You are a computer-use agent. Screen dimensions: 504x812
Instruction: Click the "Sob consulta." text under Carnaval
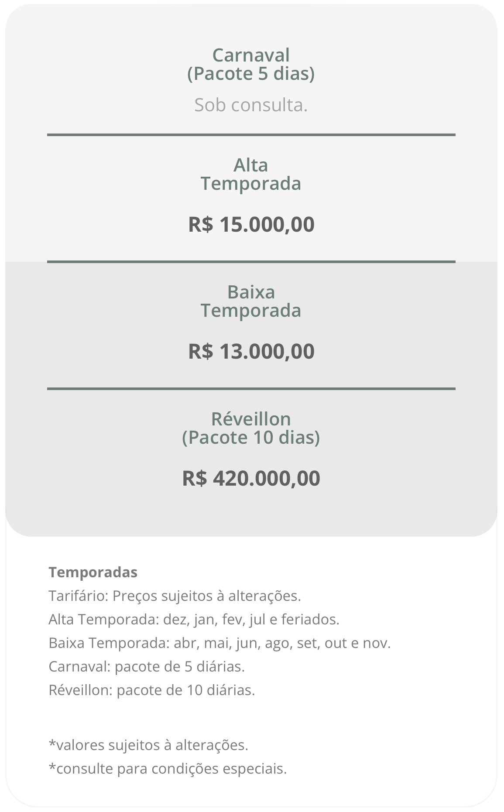[x=251, y=105]
